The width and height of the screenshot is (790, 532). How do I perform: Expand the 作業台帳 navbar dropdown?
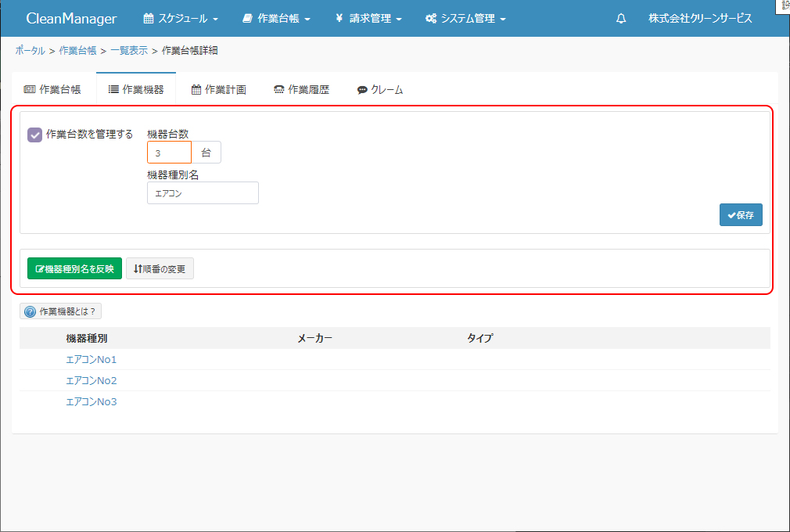(277, 19)
